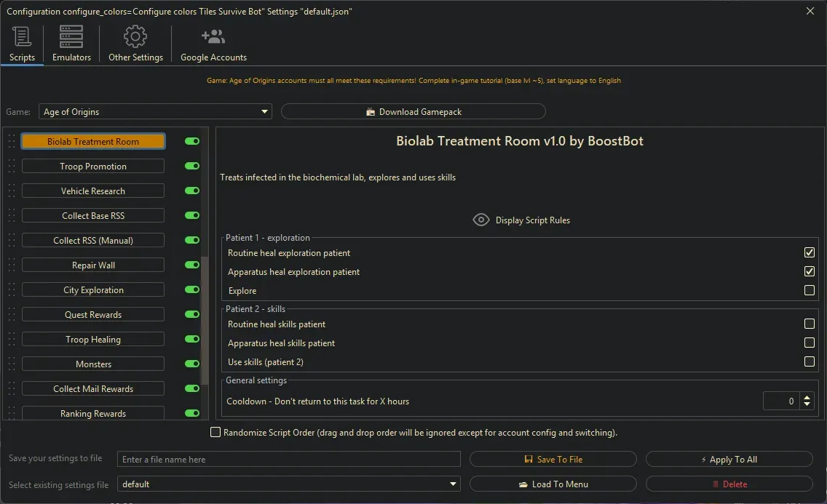Image resolution: width=827 pixels, height=504 pixels.
Task: Click the script list scrollbar
Action: [x=205, y=327]
